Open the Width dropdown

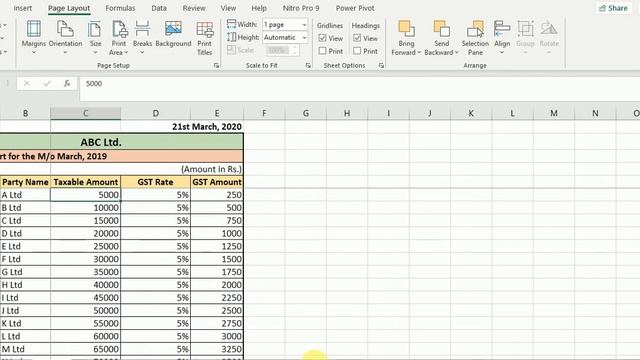(x=304, y=24)
